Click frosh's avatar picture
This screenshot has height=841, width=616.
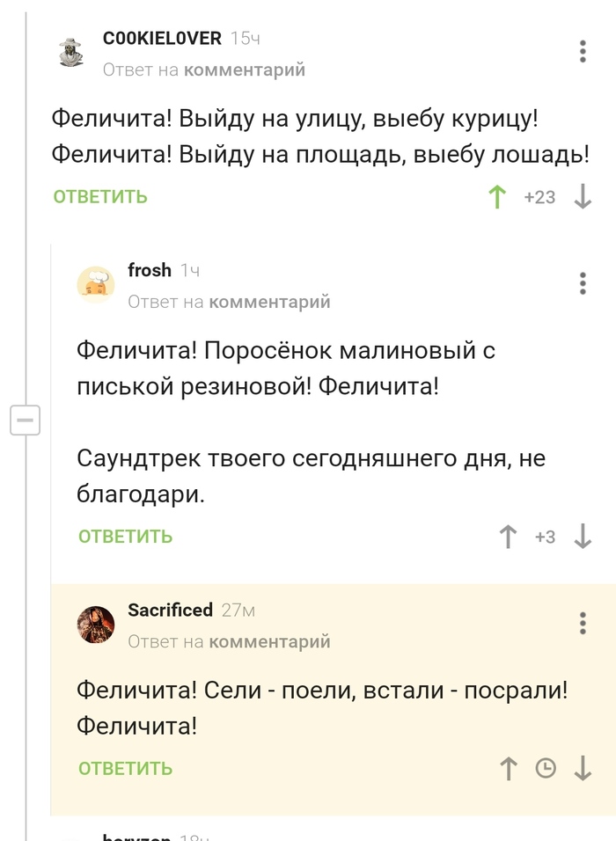(x=96, y=285)
